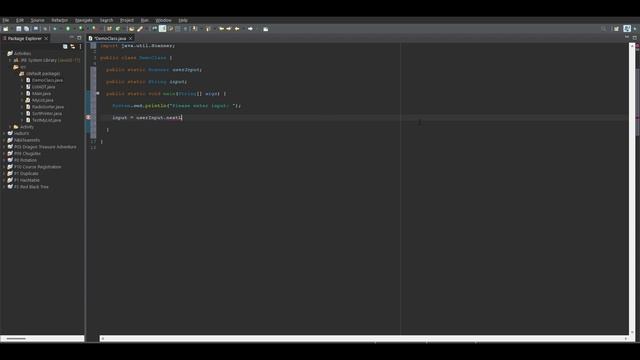This screenshot has width=640, height=360.
Task: Toggle Link with Editor in Package Explorer
Action: [x=73, y=47]
